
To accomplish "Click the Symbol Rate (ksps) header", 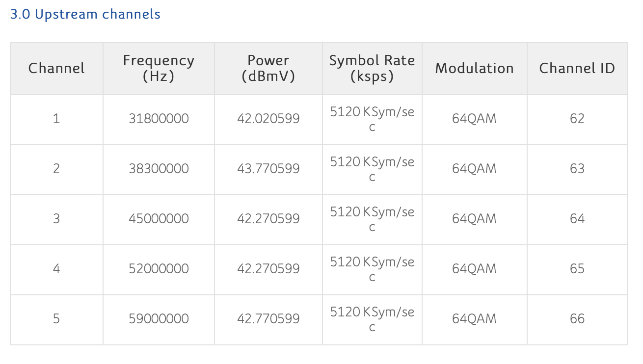I will tap(372, 68).
